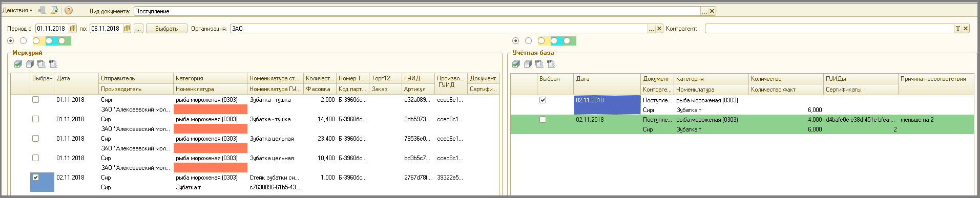
Task: Click fourth toolbar icon in Учётная база panel
Action: (551, 64)
